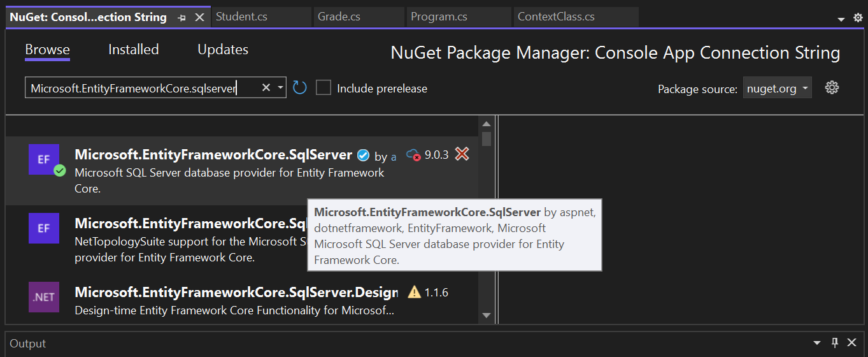The height and width of the screenshot is (357, 868).
Task: Click the verified badge next to SqlServer package
Action: click(x=363, y=155)
